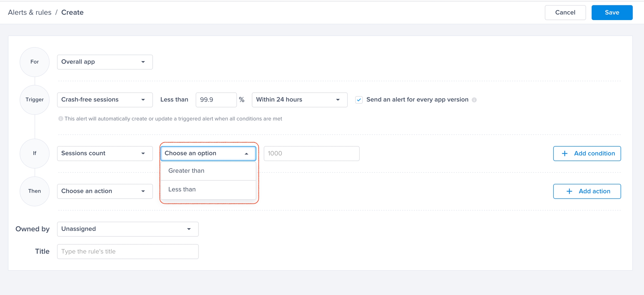Viewport: 644px width, 295px height.
Task: Click the If step circle
Action: pos(34,153)
